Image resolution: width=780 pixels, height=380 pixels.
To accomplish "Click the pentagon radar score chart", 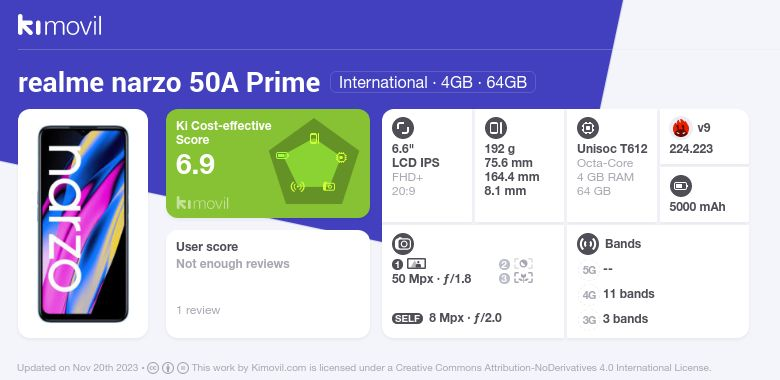I will pos(314,162).
